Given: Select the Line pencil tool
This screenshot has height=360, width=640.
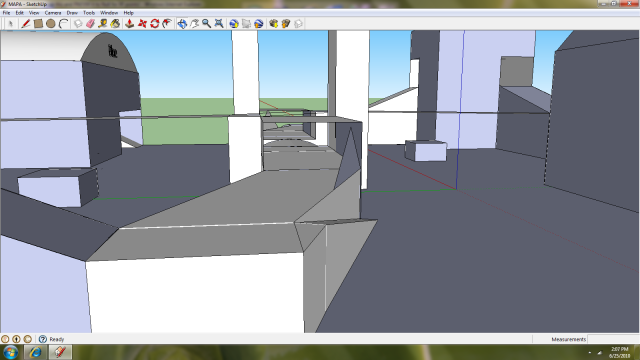Looking at the screenshot, I should point(26,24).
